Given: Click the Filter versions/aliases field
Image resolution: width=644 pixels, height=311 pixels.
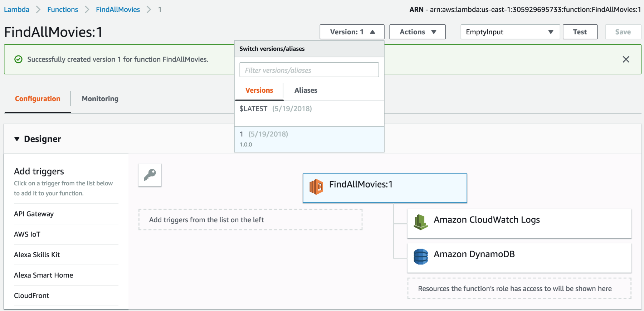Looking at the screenshot, I should point(309,70).
